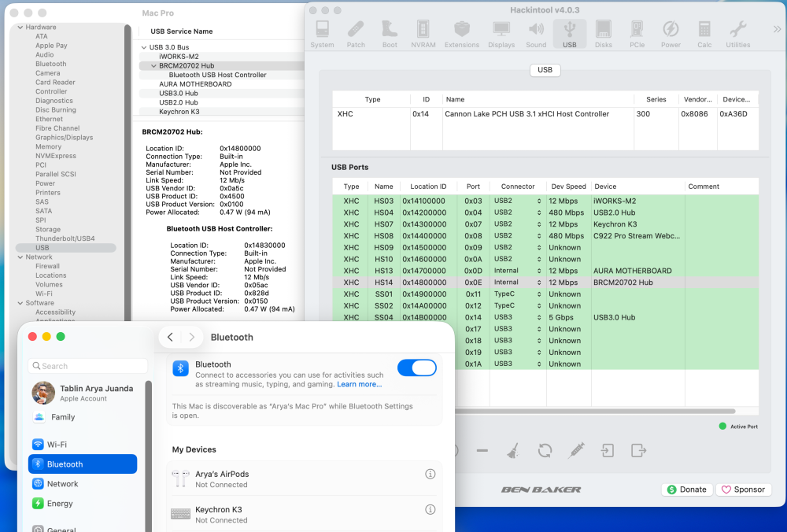Switch to Displays in Hackintool toolbar
This screenshot has width=787, height=532.
pos(501,34)
